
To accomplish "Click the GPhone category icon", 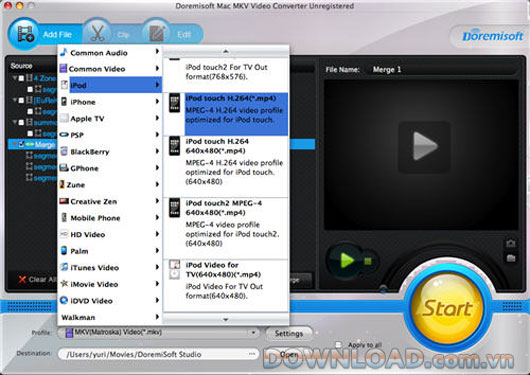I will [64, 167].
